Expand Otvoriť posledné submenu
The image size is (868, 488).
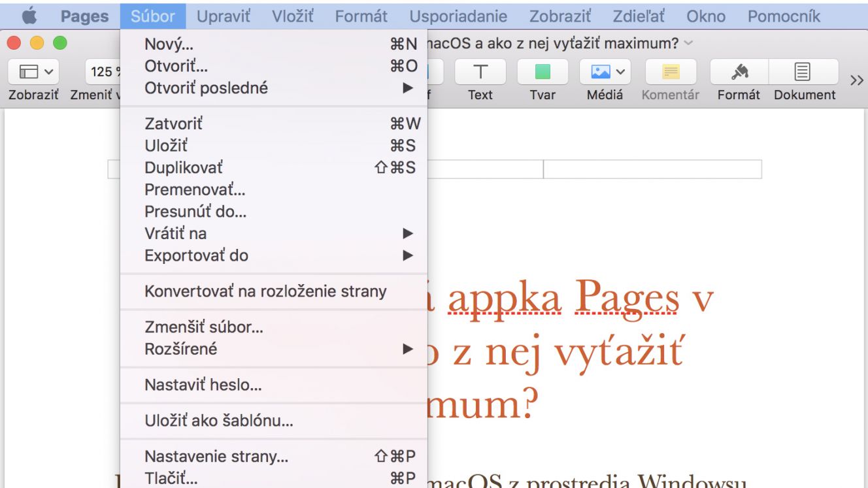point(274,88)
